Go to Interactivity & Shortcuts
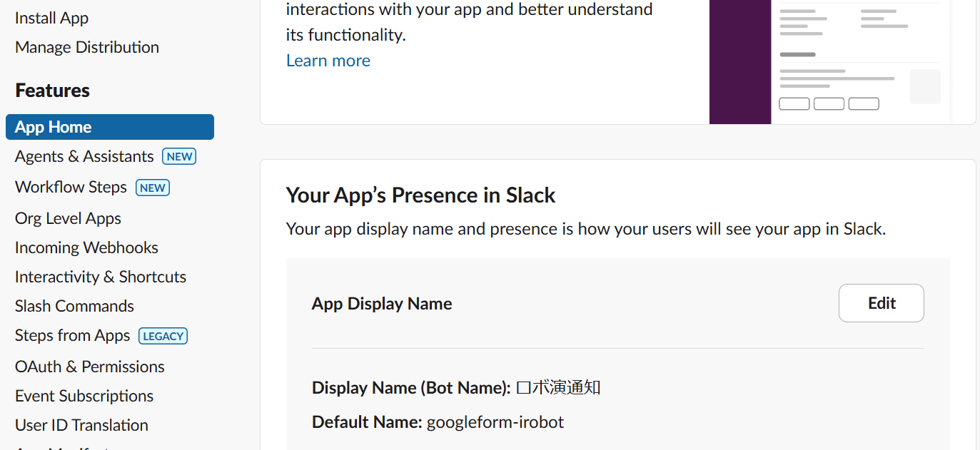 (101, 277)
